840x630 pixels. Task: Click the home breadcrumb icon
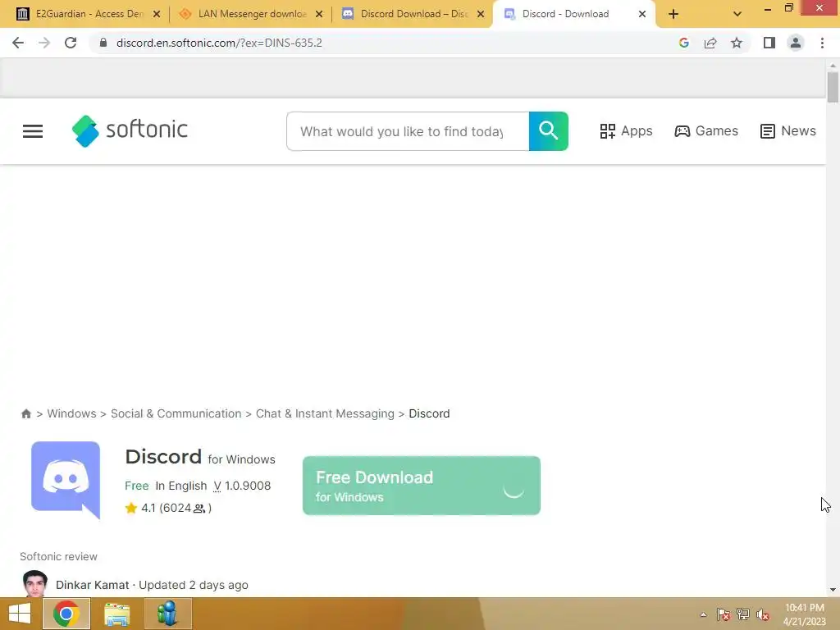point(25,413)
